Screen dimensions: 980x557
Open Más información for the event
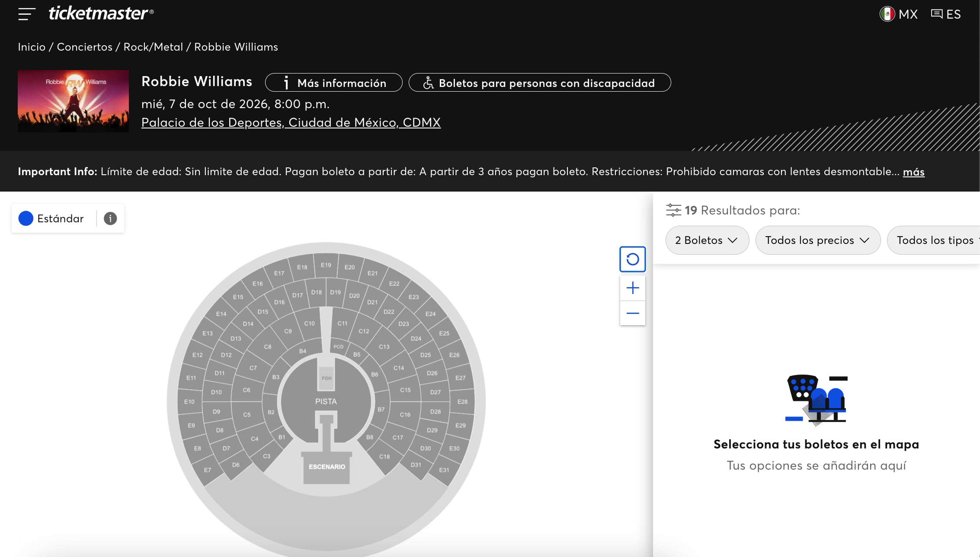point(333,83)
